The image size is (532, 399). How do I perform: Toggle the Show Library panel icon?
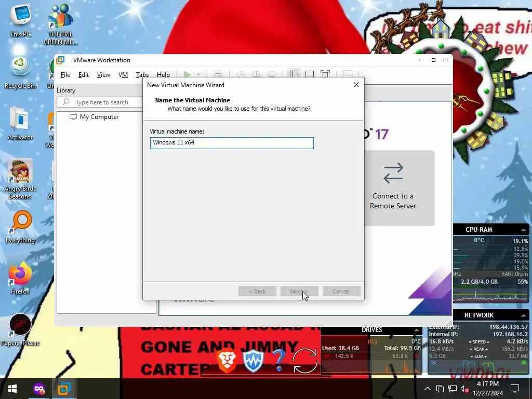pyautogui.click(x=294, y=74)
